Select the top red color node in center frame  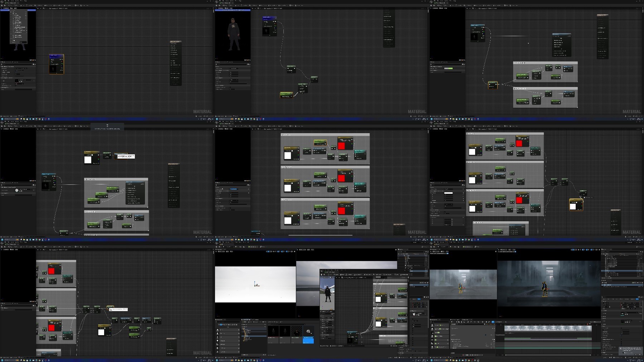[x=345, y=144]
